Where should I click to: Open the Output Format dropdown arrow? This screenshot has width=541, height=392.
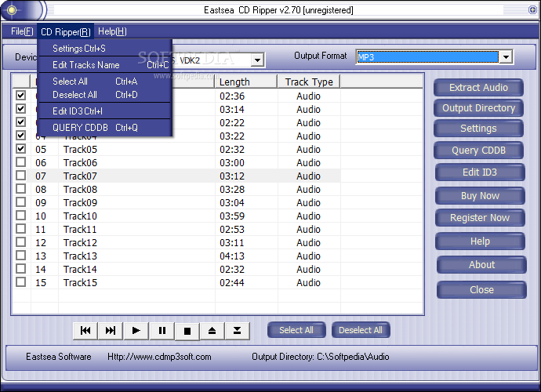(506, 57)
